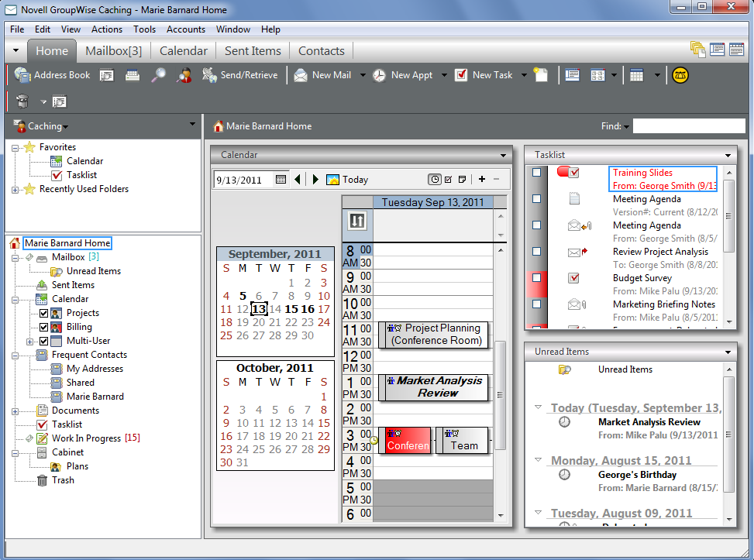
Task: Switch to the Sent Items tab
Action: [253, 51]
